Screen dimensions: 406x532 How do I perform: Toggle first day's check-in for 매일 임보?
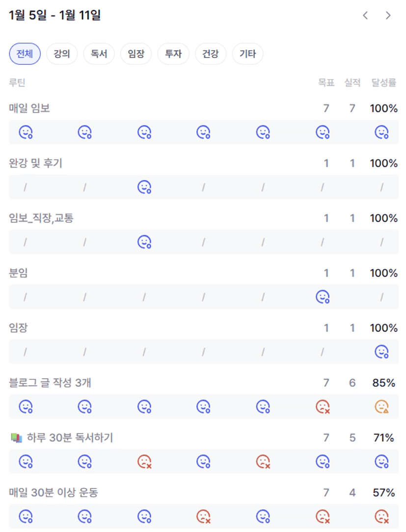pos(26,132)
